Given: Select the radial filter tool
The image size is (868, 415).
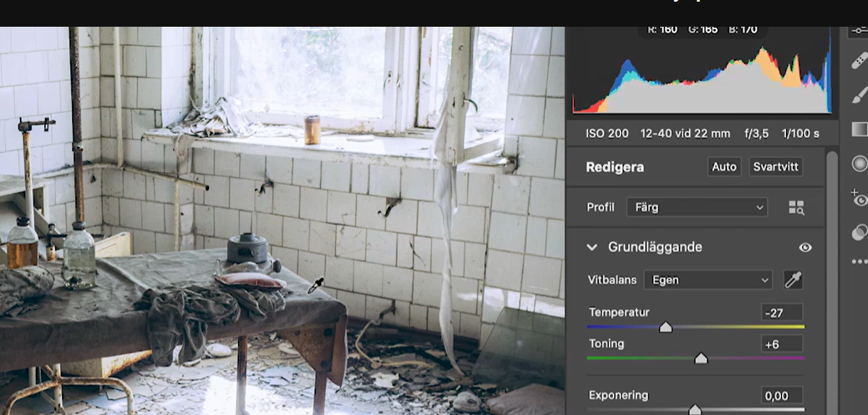Looking at the screenshot, I should (860, 164).
